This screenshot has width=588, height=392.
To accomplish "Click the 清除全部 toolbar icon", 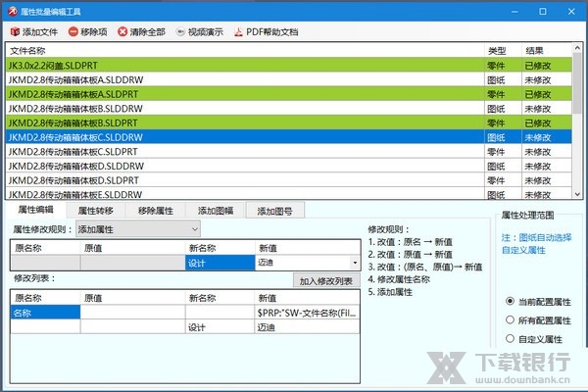I will [122, 32].
